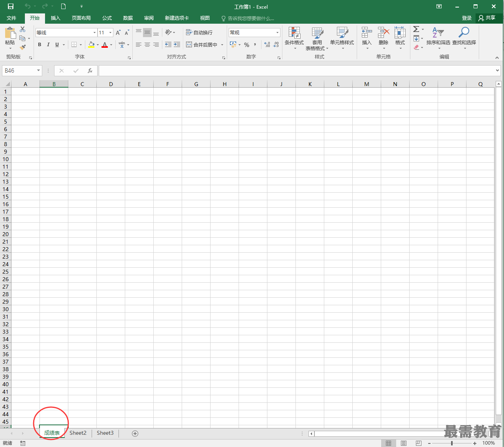Switch to Page Layout view icon
The height and width of the screenshot is (447, 504).
[x=404, y=443]
